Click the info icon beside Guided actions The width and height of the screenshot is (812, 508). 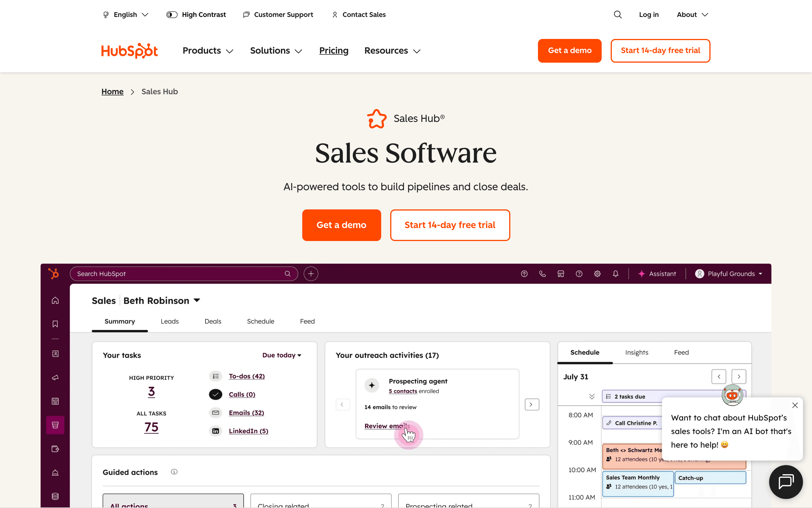click(174, 472)
